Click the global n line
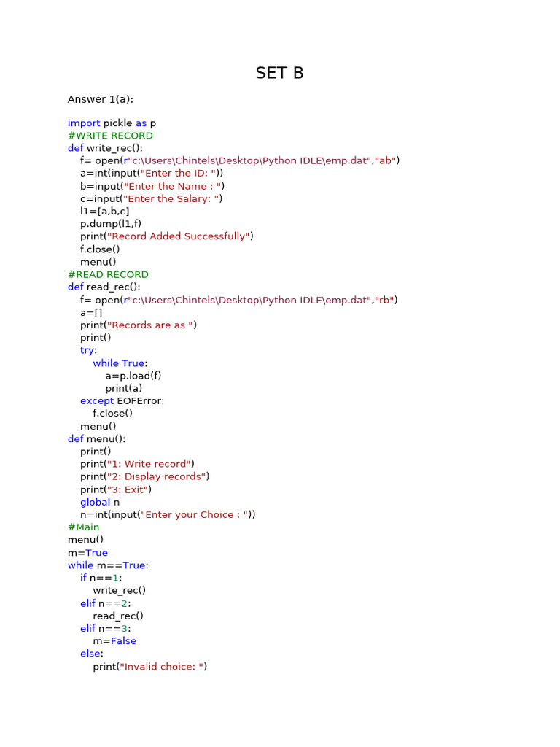This screenshot has width=560, height=747. point(100,503)
